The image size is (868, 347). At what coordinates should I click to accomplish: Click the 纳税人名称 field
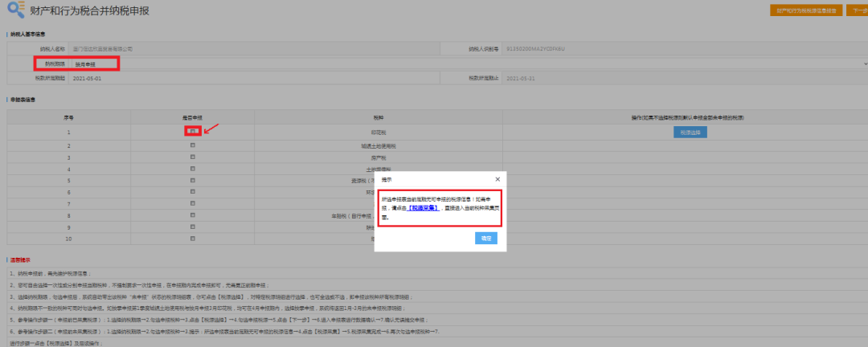(x=241, y=48)
